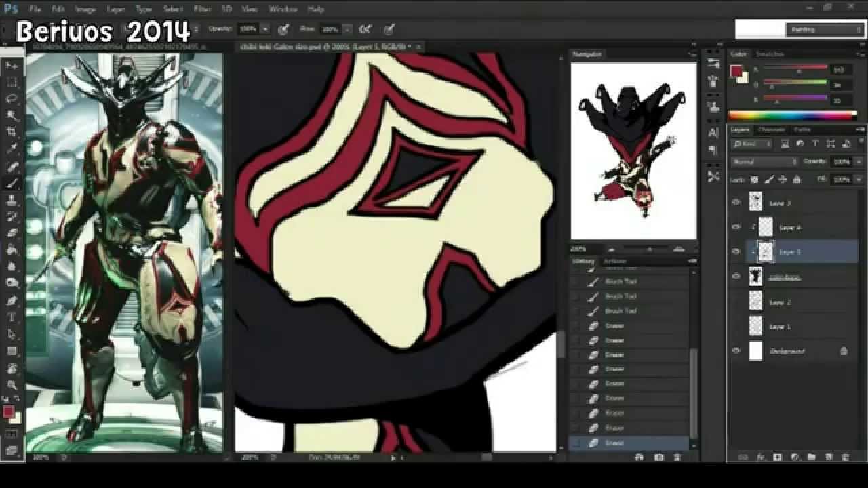Lock transparent pixels icon in the Layers panel
This screenshot has height=488, width=868.
pos(754,180)
